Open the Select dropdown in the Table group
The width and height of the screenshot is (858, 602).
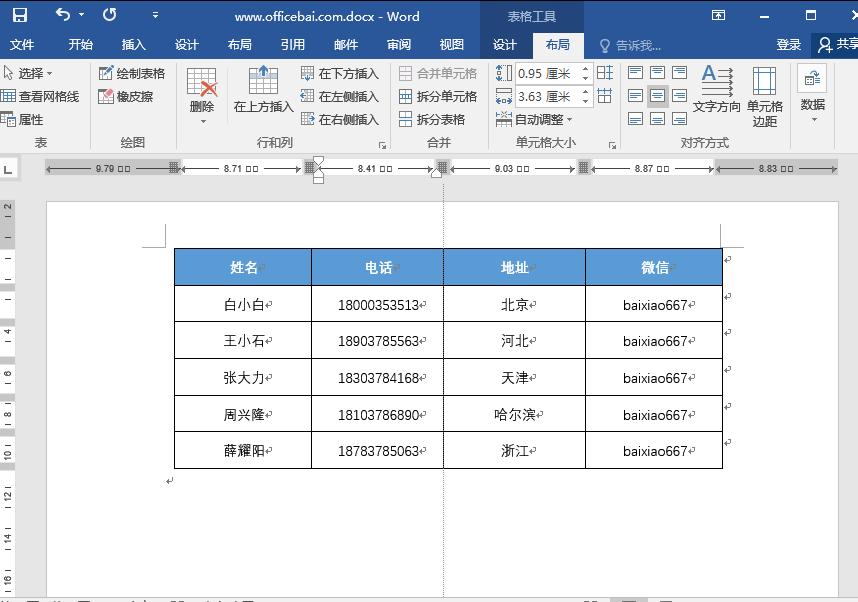(30, 72)
